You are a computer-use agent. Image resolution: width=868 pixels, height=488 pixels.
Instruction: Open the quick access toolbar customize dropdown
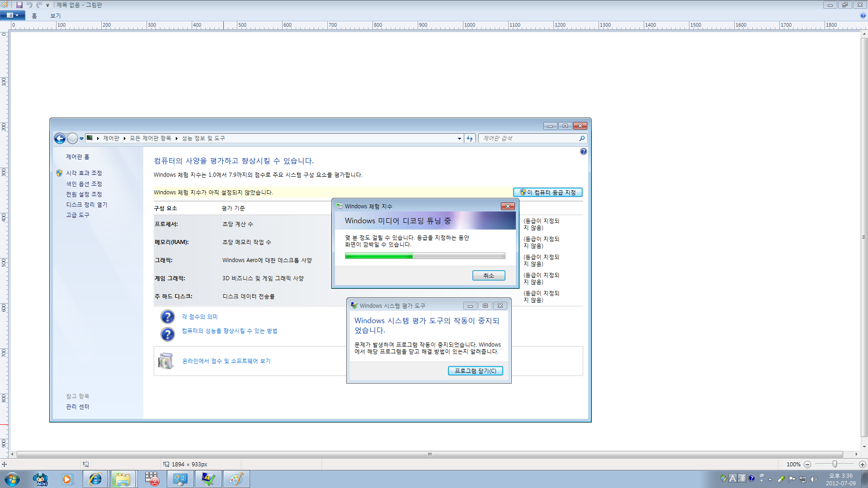tap(47, 5)
